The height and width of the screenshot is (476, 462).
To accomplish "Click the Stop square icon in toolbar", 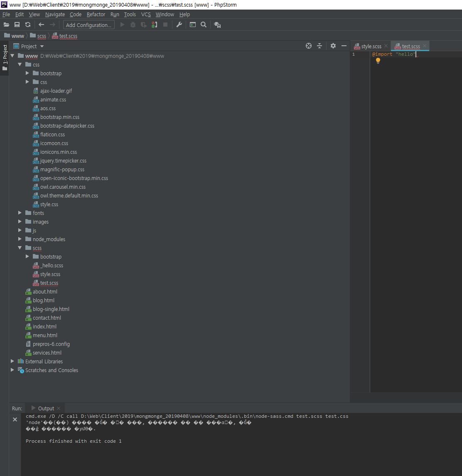I will (x=165, y=25).
